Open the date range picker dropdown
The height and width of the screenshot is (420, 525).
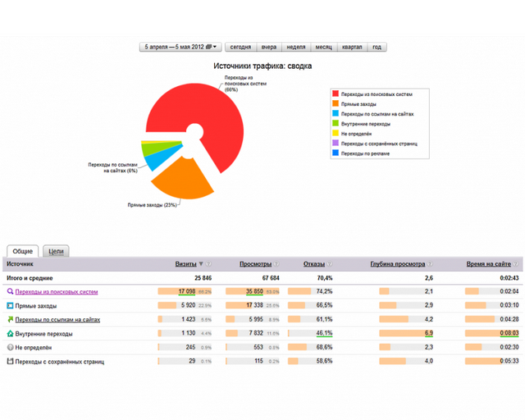point(180,47)
